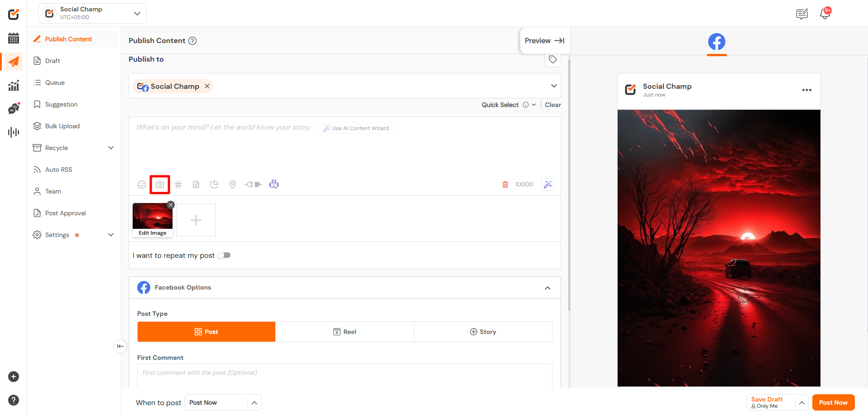Click Edit Image on thumbnail

tap(153, 233)
